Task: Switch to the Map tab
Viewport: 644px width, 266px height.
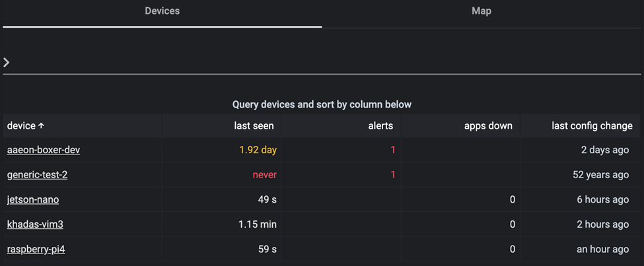Action: (x=482, y=11)
